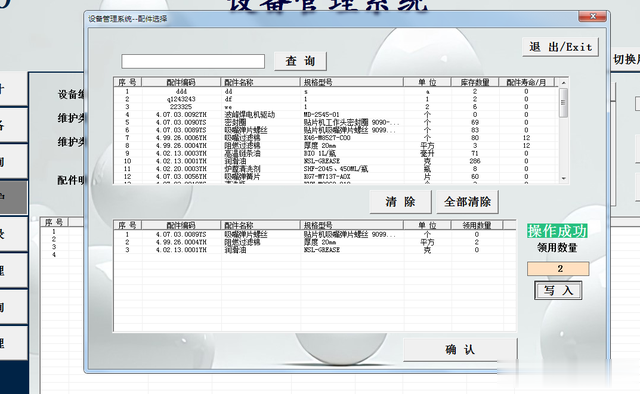Select 润滑油 in the lower selected table
Viewport: 640px width, 394px height.
(235, 250)
